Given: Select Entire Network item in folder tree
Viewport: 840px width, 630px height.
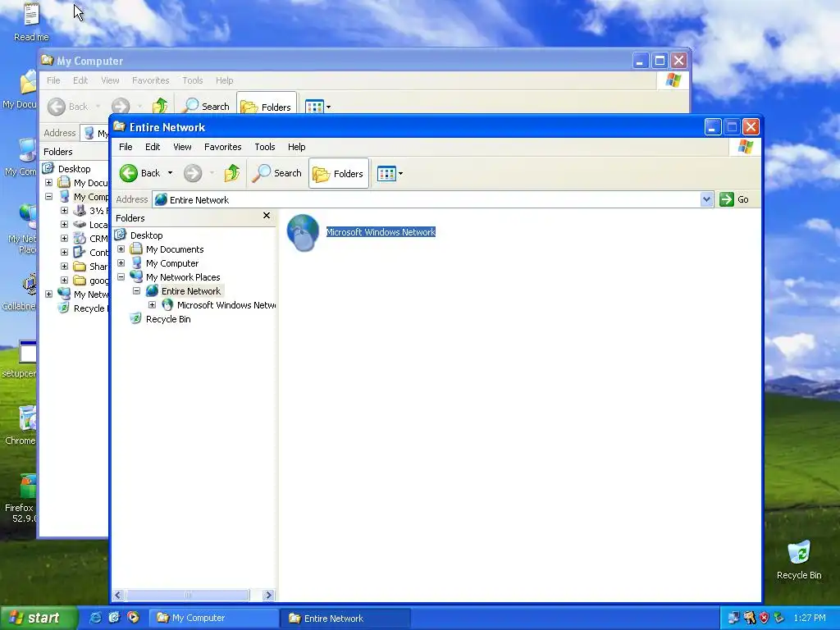Looking at the screenshot, I should tap(190, 291).
